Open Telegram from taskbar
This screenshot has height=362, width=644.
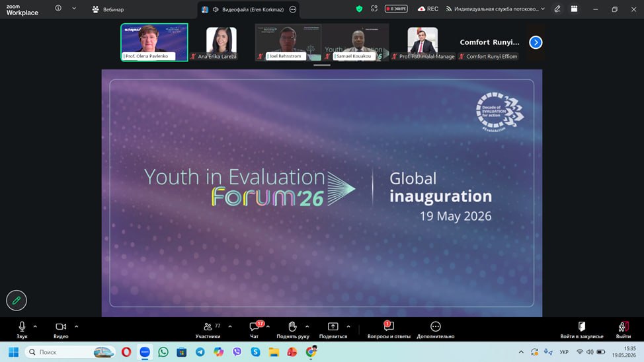(x=200, y=352)
